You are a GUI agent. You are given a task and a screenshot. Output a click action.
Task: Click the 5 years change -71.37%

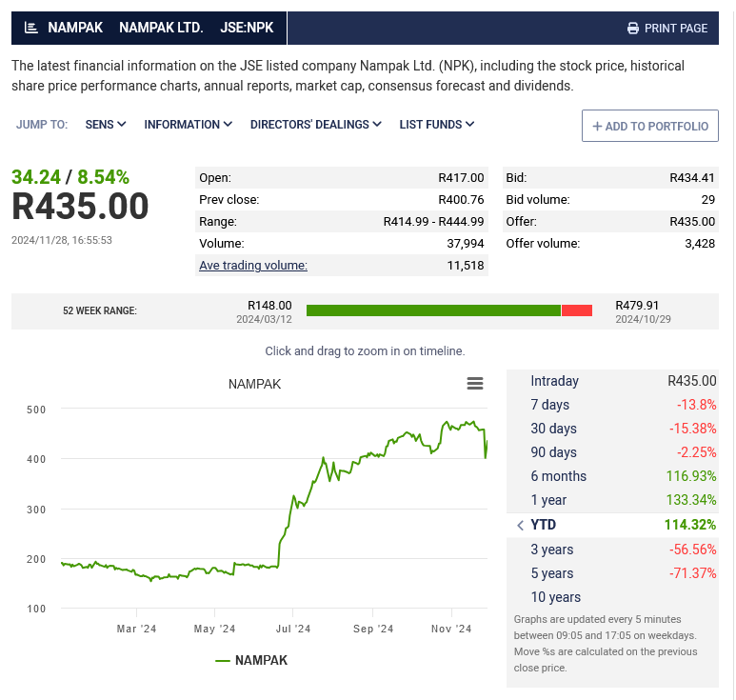693,573
